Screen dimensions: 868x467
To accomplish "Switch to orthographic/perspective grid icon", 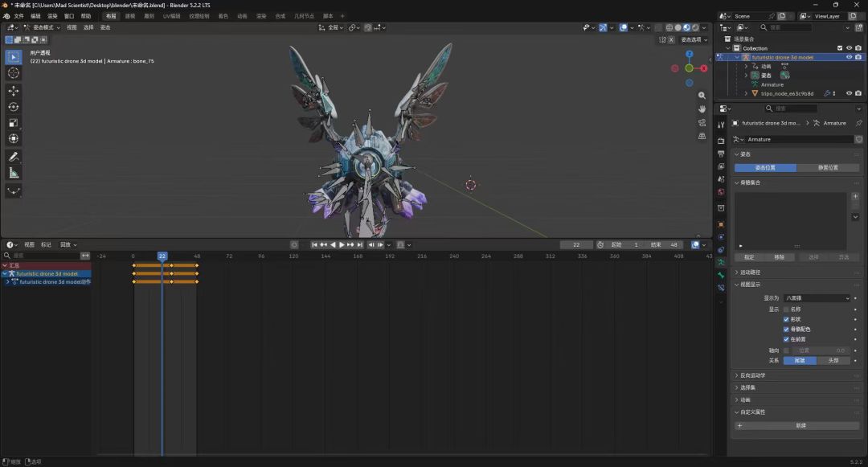I will 702,136.
